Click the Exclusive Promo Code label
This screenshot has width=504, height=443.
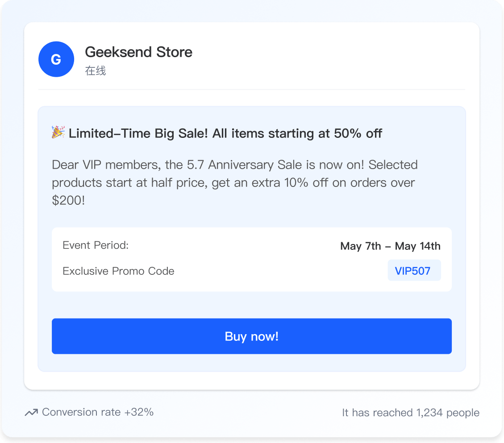click(x=118, y=271)
